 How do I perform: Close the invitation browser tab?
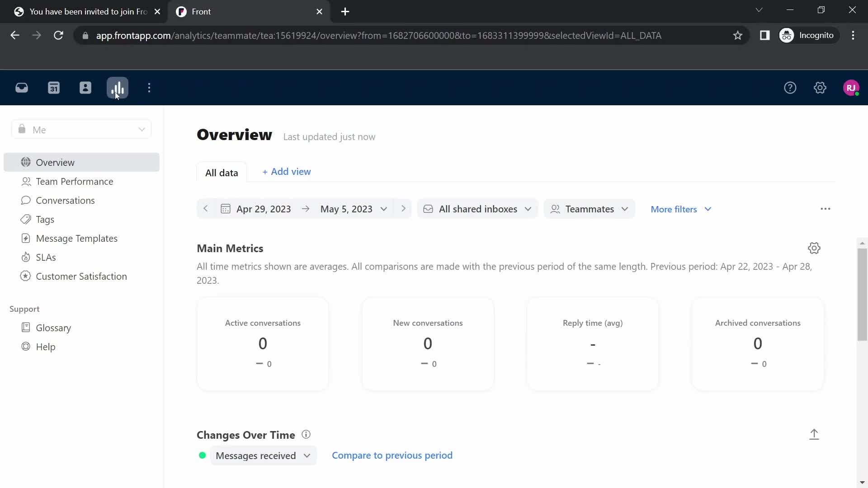point(157,12)
